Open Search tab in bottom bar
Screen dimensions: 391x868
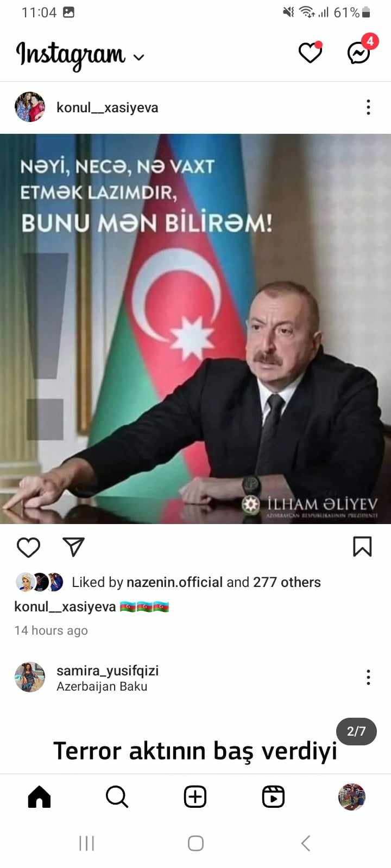(x=117, y=797)
